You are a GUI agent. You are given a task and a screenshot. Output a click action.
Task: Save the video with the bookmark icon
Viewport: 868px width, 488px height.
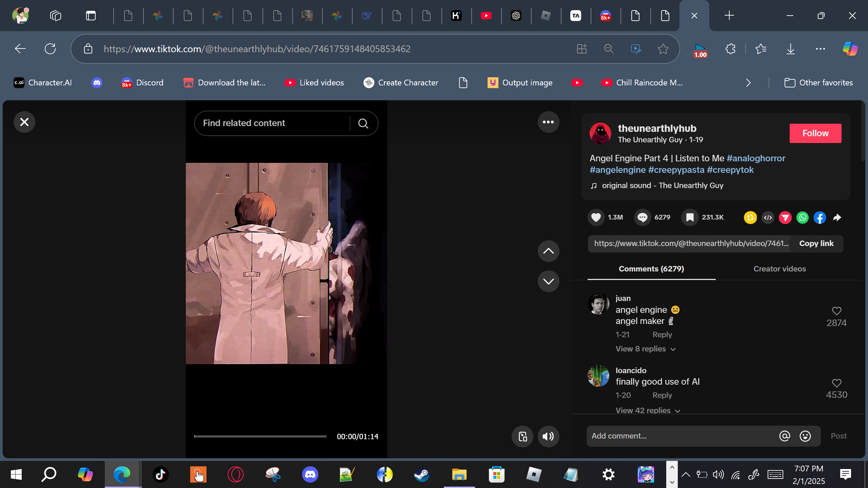click(x=690, y=217)
